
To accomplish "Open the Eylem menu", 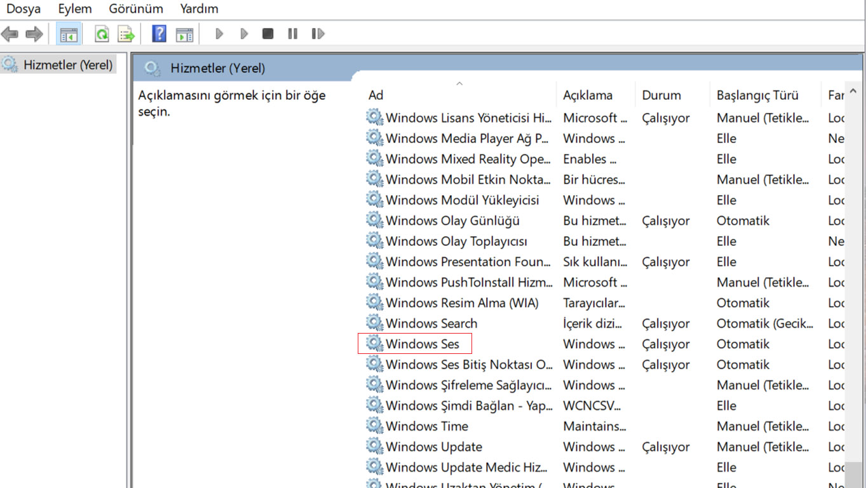I will pos(75,9).
